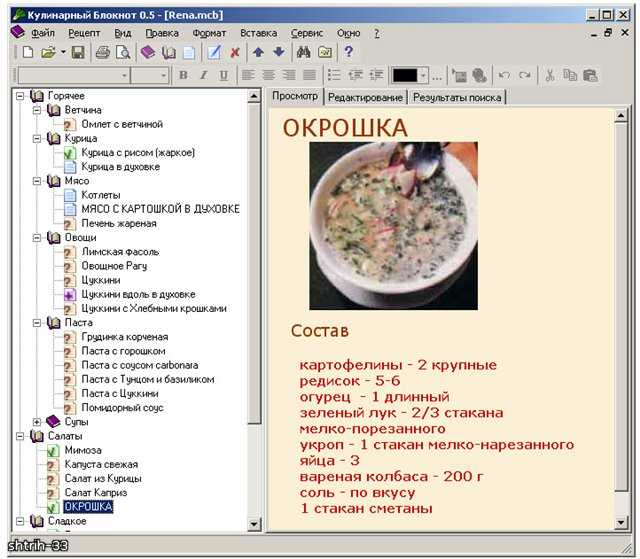Click the okroshka soup photo
The width and height of the screenshot is (640, 559).
tap(393, 226)
